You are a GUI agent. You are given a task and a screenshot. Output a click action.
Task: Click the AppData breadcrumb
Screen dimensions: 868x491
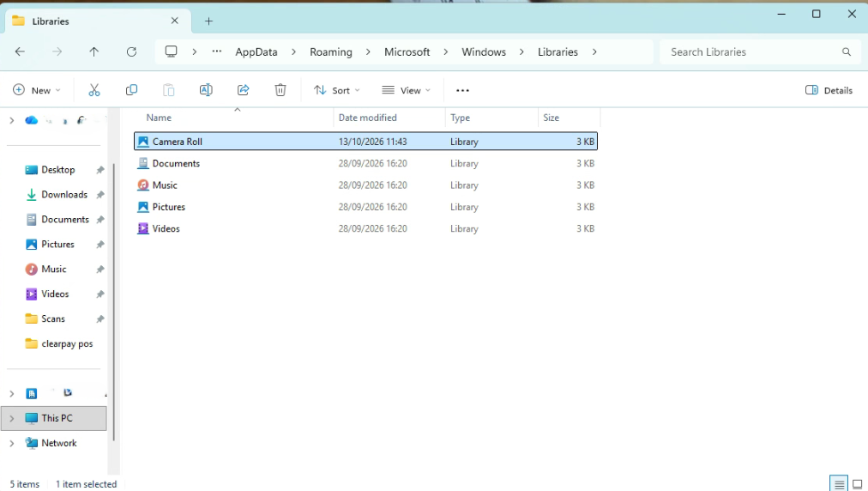tap(256, 52)
